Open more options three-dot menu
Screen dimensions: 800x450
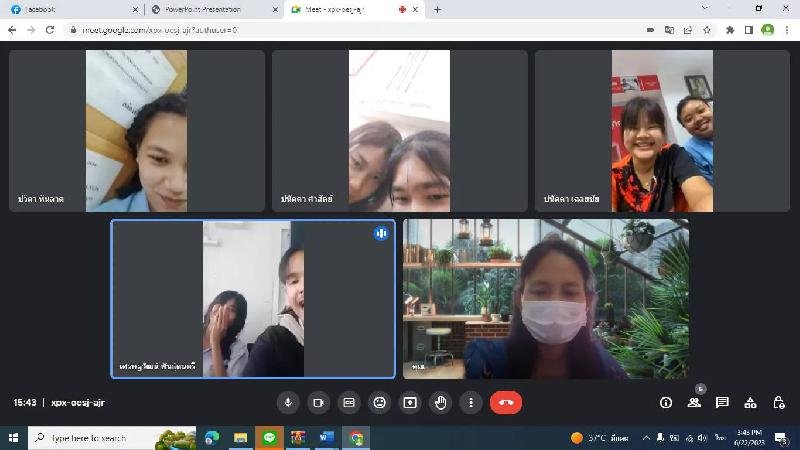(470, 402)
